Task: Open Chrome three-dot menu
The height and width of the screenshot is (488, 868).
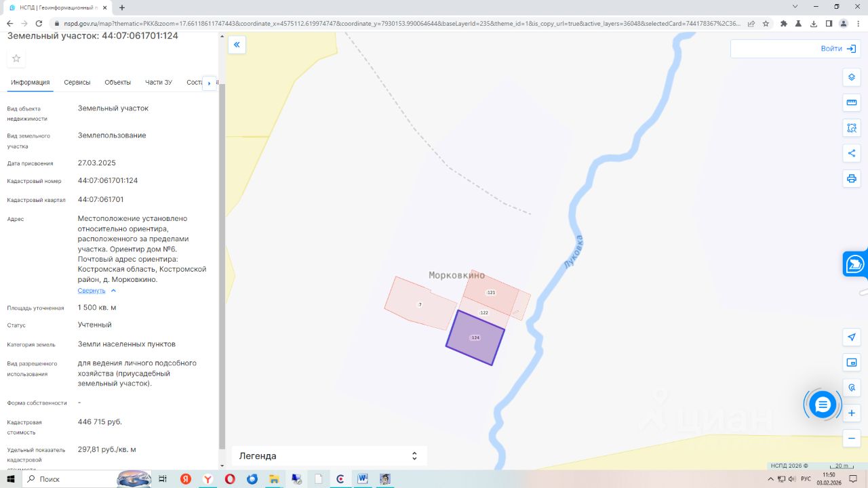Action: click(859, 24)
